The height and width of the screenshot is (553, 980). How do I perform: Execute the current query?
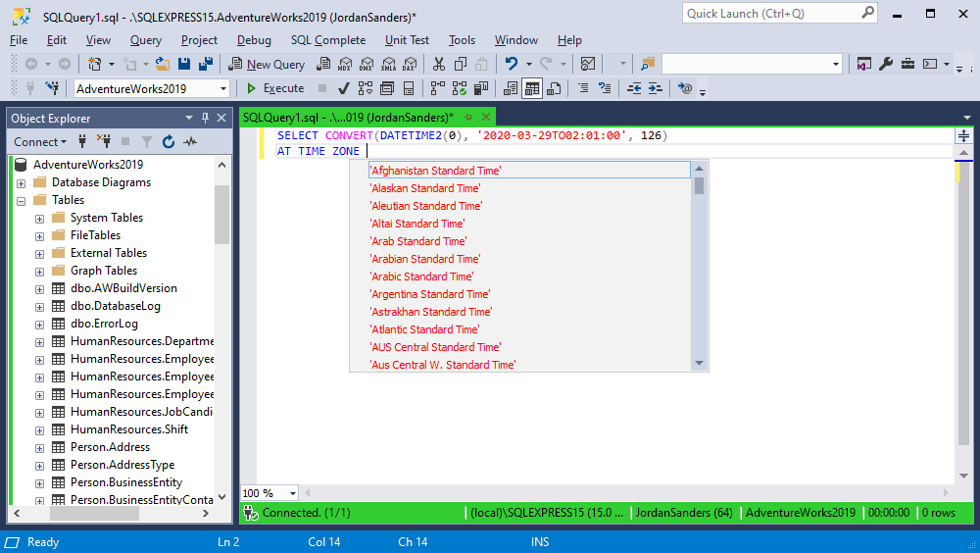pyautogui.click(x=275, y=88)
